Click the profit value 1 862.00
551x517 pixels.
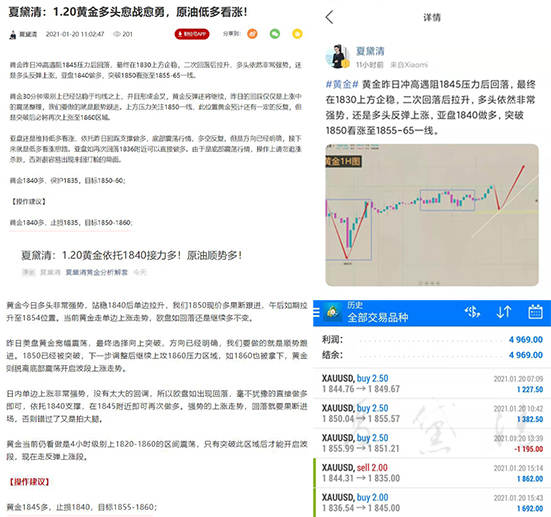(530, 479)
